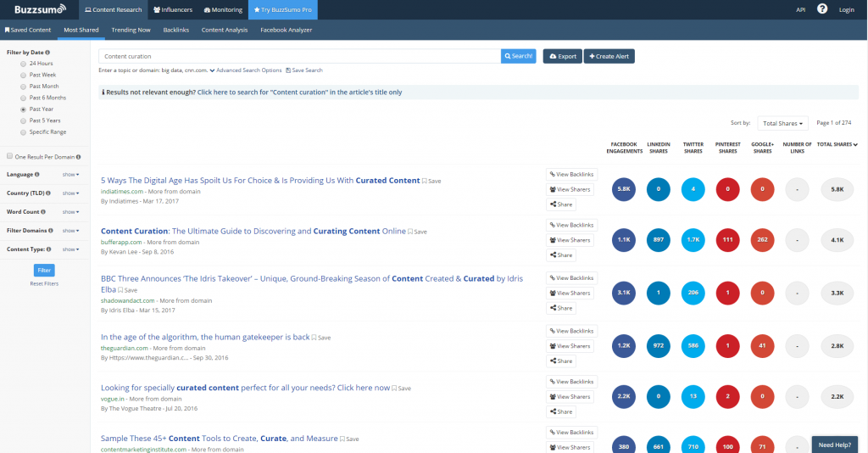Sort by Total Shares column header

click(x=837, y=144)
